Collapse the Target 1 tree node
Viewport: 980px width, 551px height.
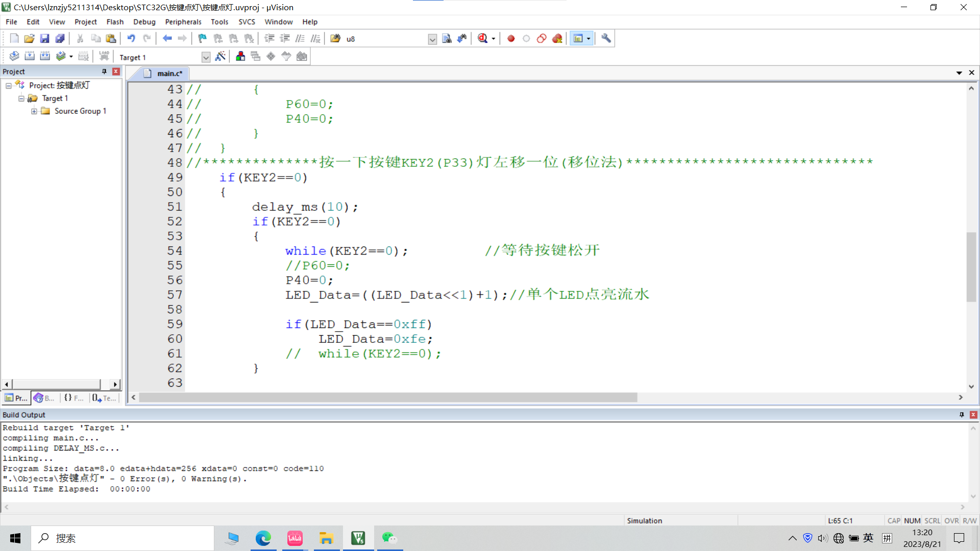(21, 98)
